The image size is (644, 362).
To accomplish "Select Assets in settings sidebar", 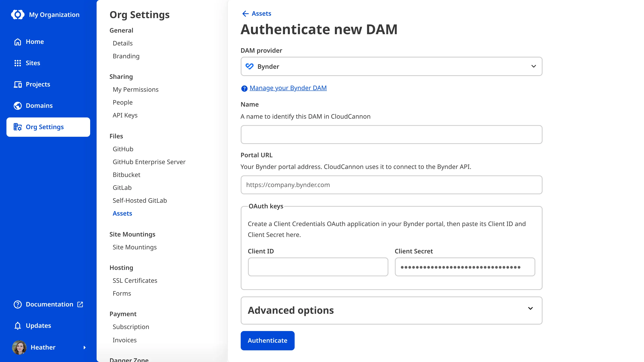I will click(122, 213).
